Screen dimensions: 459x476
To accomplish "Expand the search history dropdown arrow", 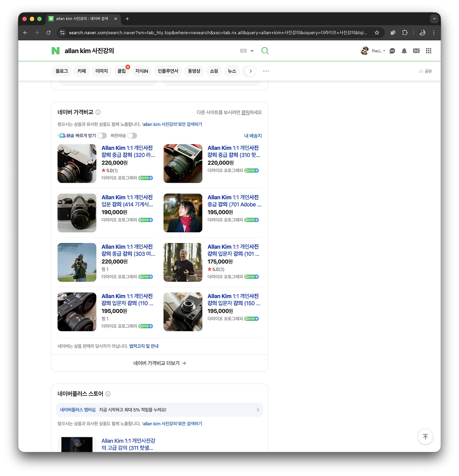I will tap(252, 51).
